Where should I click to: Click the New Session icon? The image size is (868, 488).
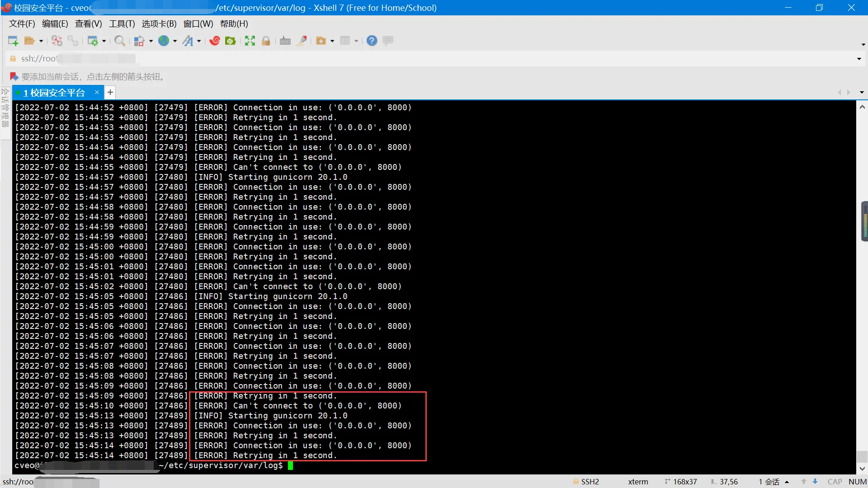point(13,41)
